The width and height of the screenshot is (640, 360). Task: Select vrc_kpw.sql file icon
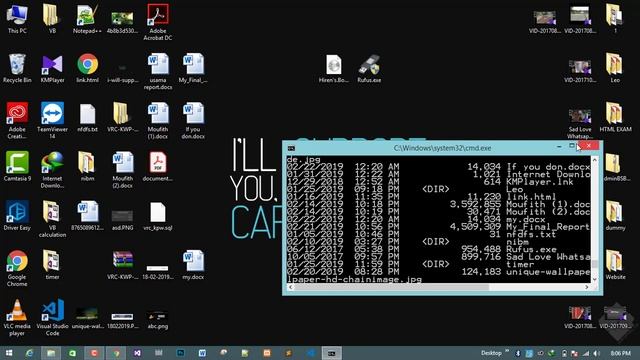pyautogui.click(x=158, y=216)
